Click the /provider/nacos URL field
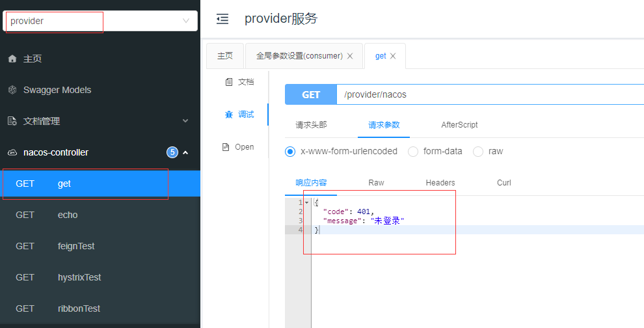 [x=490, y=94]
